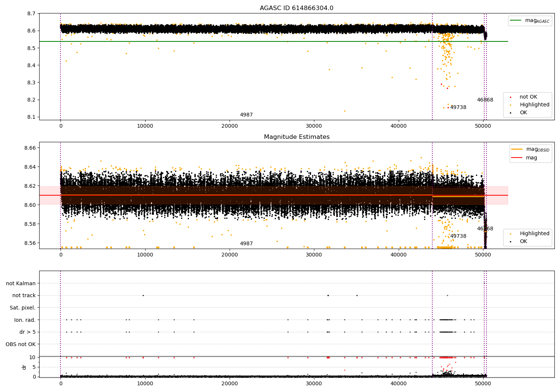Image resolution: width=560 pixels, height=392 pixels.
Task: Click the title "AGASC ID 614866304.0"
Action: pos(296,8)
